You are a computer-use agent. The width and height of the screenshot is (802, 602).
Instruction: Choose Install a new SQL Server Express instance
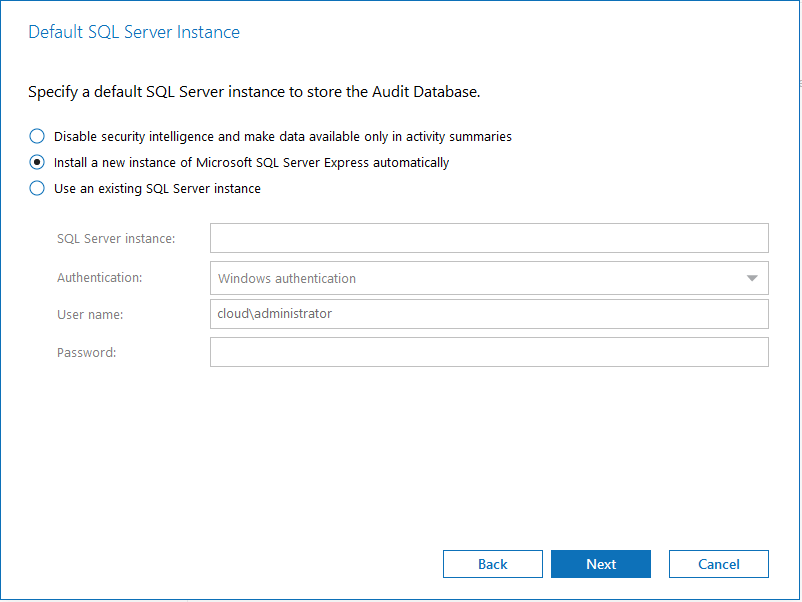pyautogui.click(x=37, y=162)
